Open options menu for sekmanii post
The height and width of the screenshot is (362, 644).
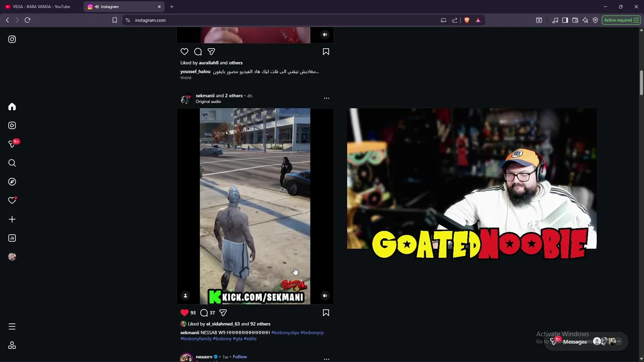(327, 99)
